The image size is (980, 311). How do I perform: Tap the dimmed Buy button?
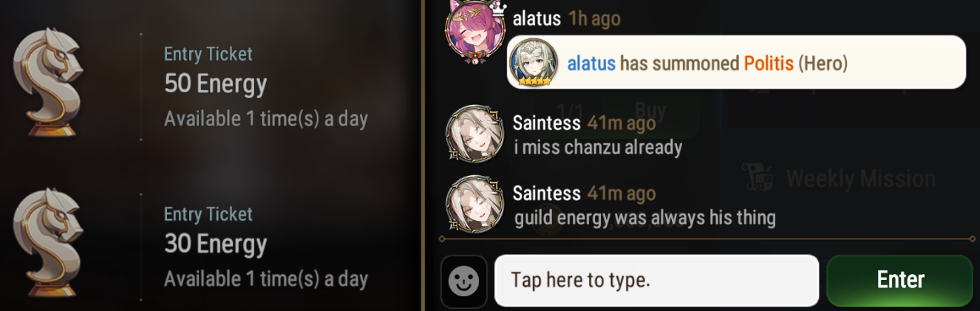pyautogui.click(x=650, y=112)
